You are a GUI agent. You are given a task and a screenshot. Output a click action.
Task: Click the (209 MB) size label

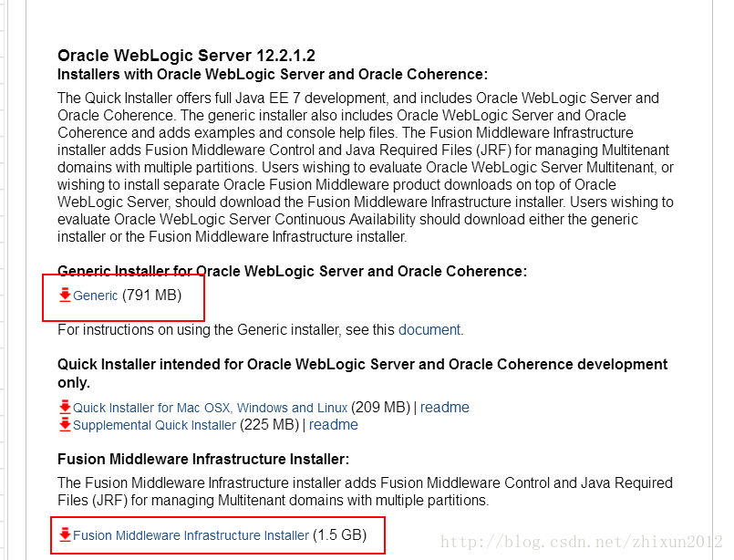point(380,408)
